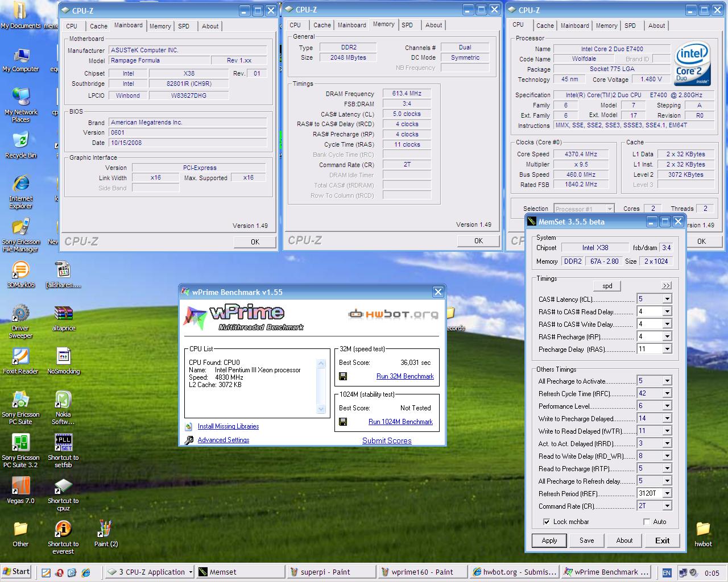Screen dimensions: 728x582
Task: Open Advanced Settings in wPrime
Action: [224, 440]
